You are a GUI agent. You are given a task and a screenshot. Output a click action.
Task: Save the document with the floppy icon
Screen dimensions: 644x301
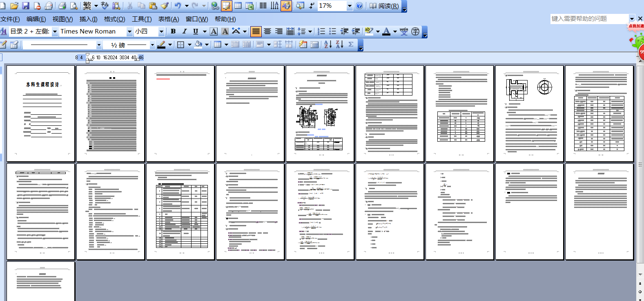26,6
